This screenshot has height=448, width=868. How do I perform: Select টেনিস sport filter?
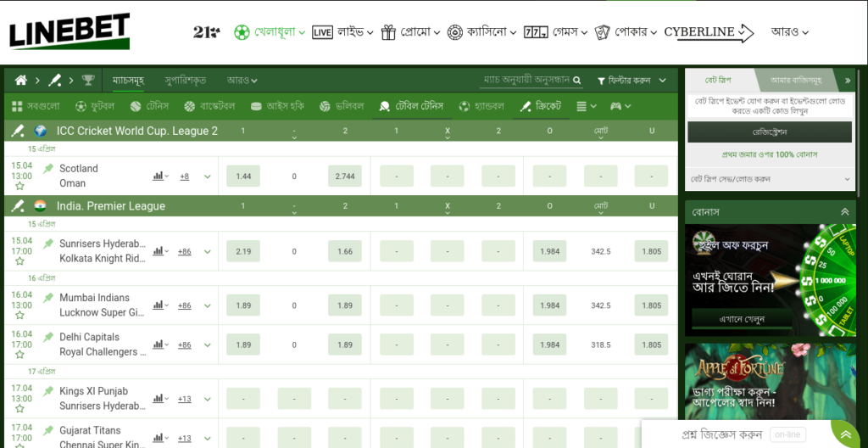pos(149,106)
